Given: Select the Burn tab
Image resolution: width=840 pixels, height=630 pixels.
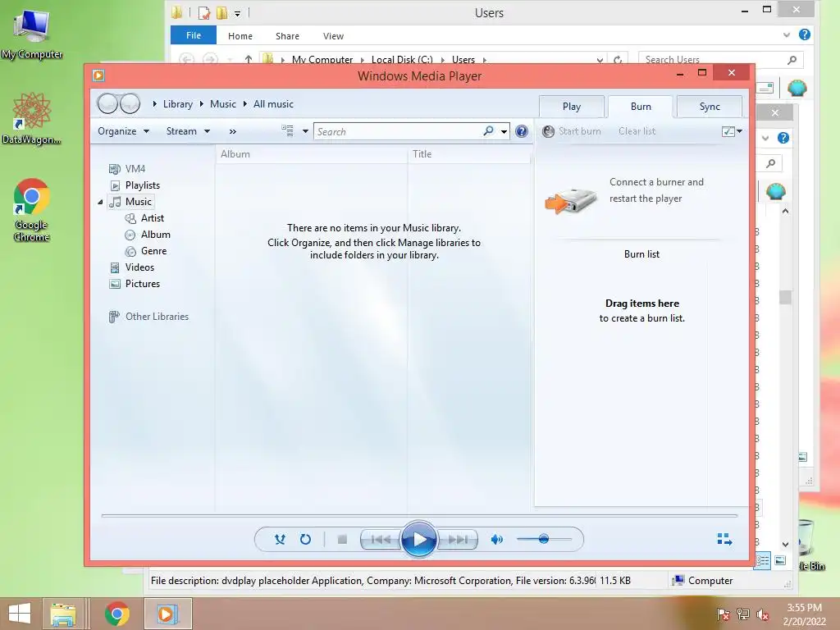Looking at the screenshot, I should click(x=641, y=107).
